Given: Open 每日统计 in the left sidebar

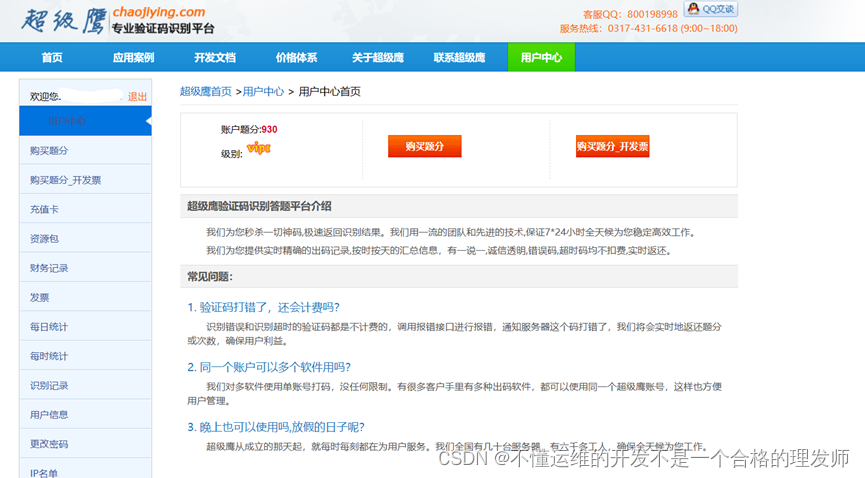Looking at the screenshot, I should (x=86, y=326).
